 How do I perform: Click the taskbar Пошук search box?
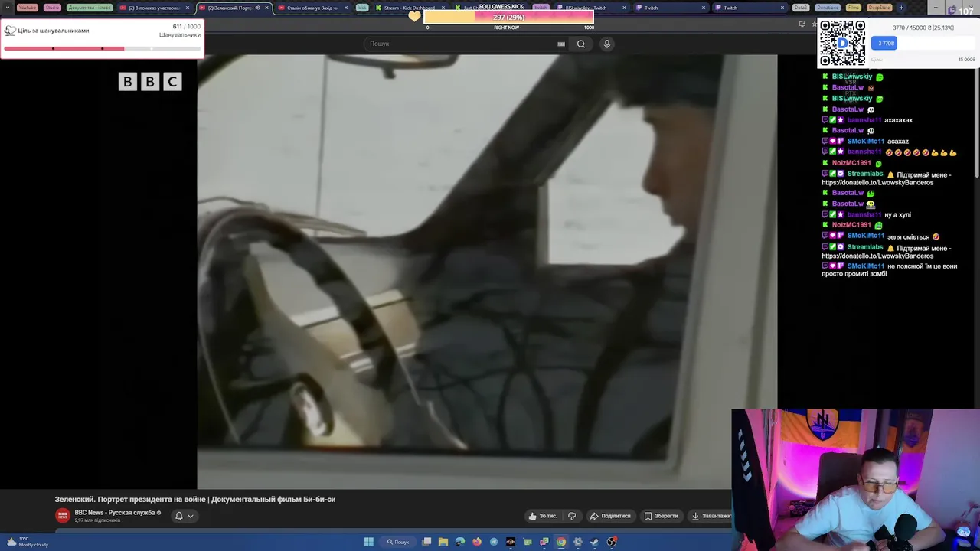[x=397, y=542]
